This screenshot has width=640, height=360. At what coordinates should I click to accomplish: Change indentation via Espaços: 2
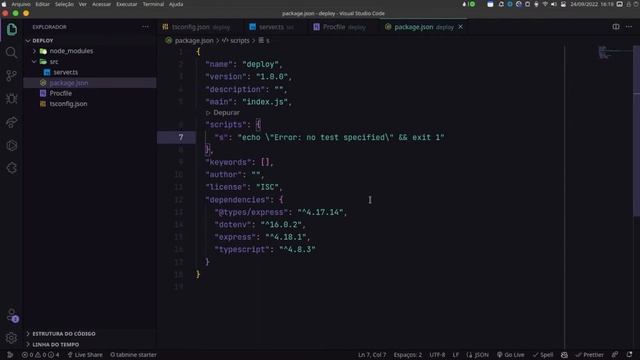pos(407,355)
